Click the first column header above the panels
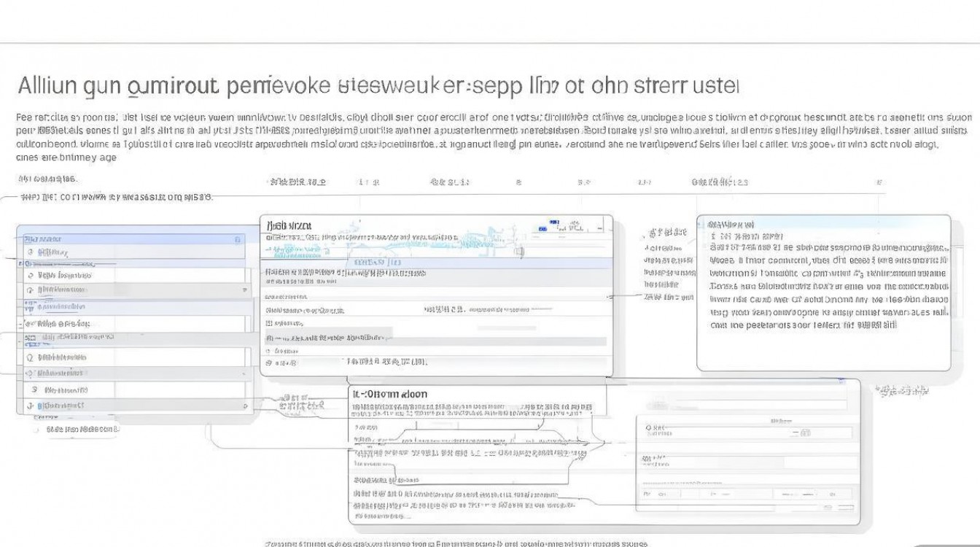This screenshot has width=980, height=547. pos(47,179)
